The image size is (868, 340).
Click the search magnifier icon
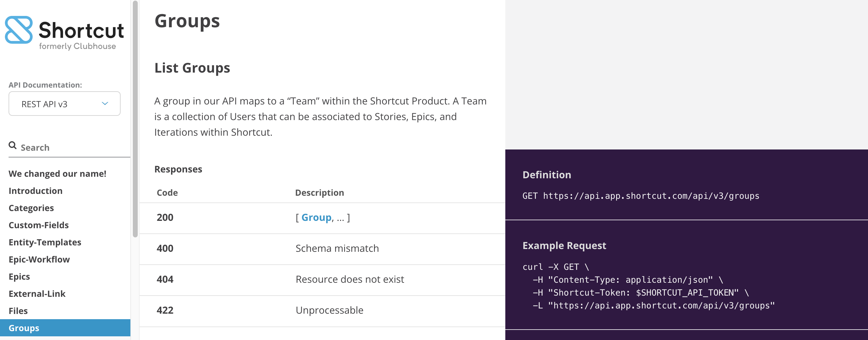(x=13, y=145)
